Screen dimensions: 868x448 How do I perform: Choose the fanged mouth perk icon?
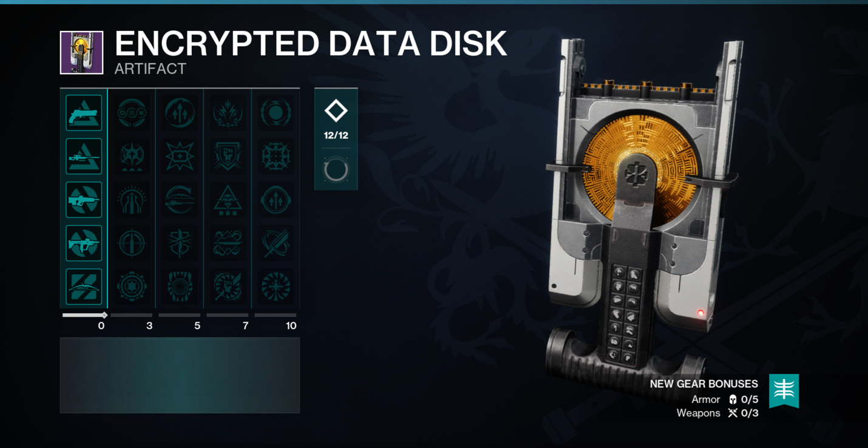180,287
